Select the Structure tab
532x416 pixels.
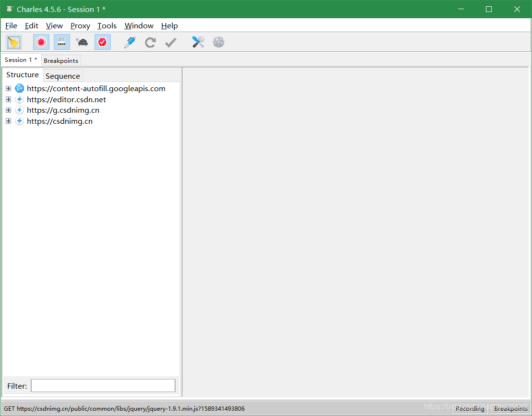[23, 75]
